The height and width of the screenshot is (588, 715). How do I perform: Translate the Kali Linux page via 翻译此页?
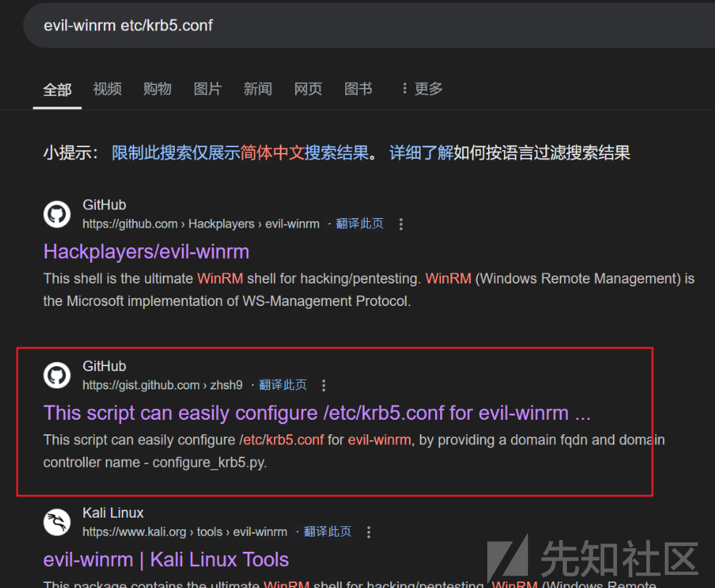click(x=327, y=532)
